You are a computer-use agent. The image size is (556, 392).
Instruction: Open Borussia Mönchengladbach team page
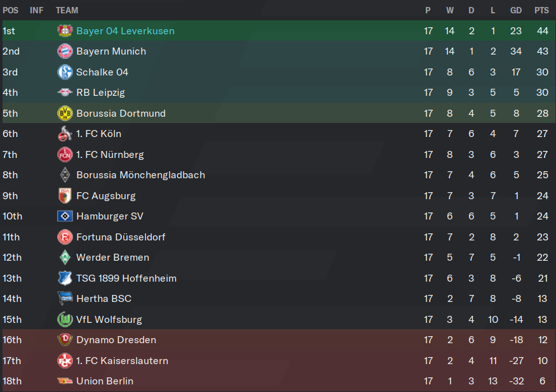point(141,175)
